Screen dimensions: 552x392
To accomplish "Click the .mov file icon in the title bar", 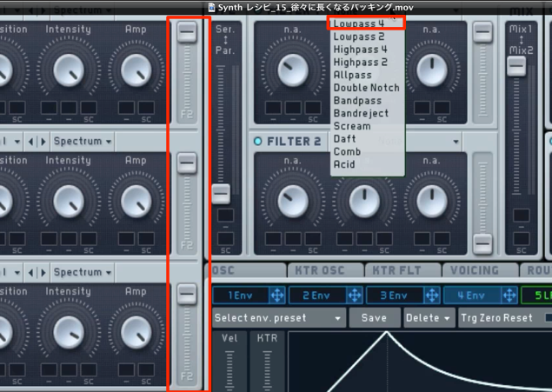I will pos(211,7).
